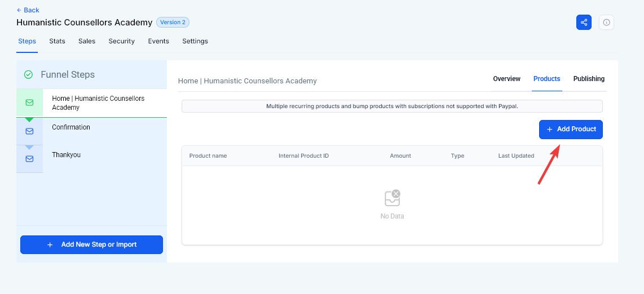Viewport: 644px width, 294px height.
Task: Select the Overview tab
Action: [506, 79]
